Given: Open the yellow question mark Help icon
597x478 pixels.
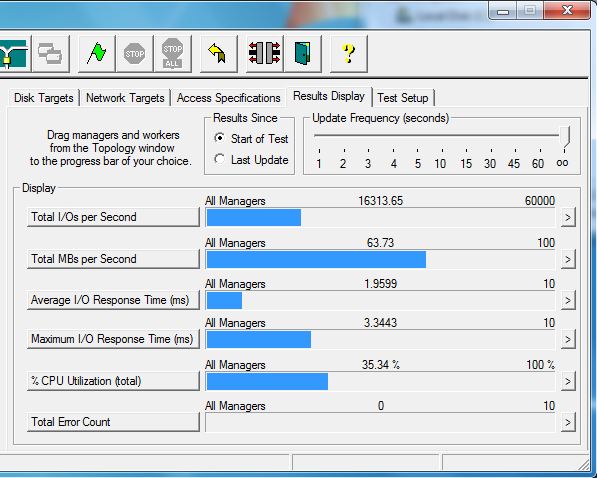Looking at the screenshot, I should (349, 54).
